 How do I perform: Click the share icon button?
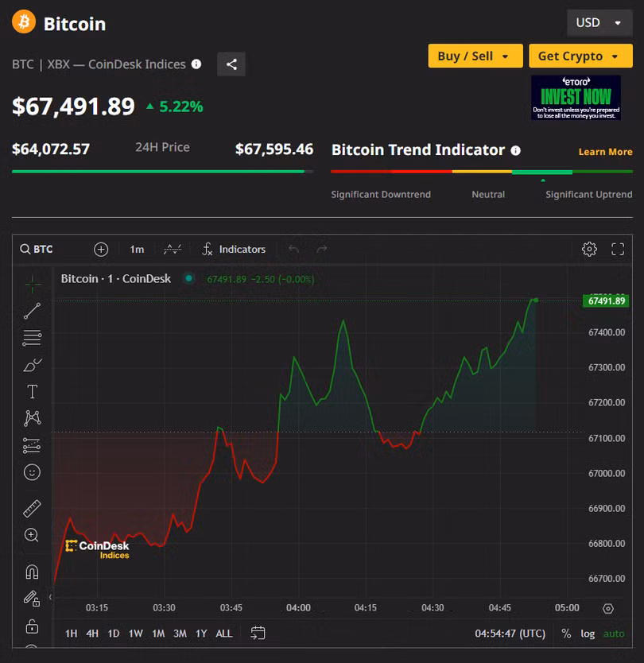[231, 64]
